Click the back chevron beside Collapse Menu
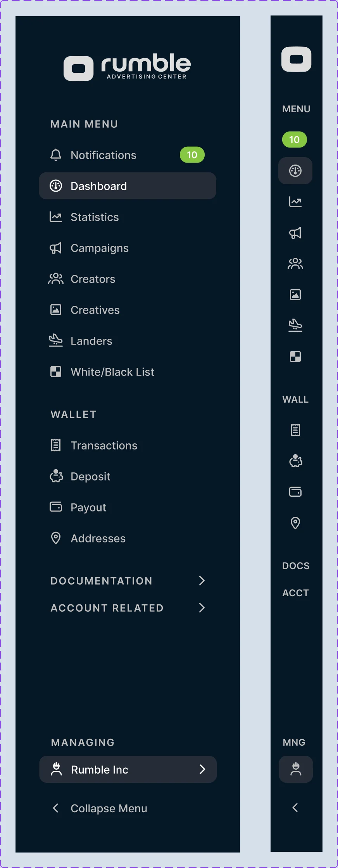The image size is (338, 868). point(56,808)
